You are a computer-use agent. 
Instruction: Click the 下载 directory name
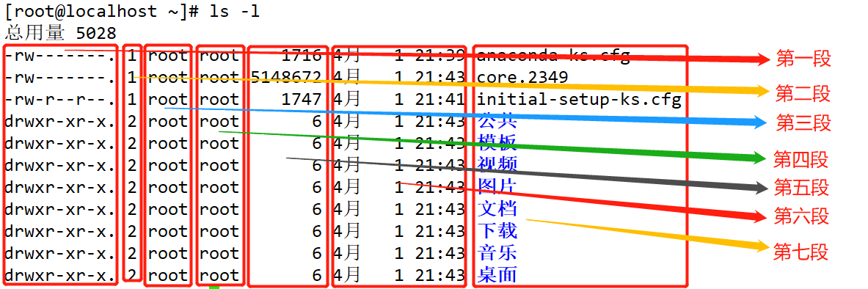point(497,230)
